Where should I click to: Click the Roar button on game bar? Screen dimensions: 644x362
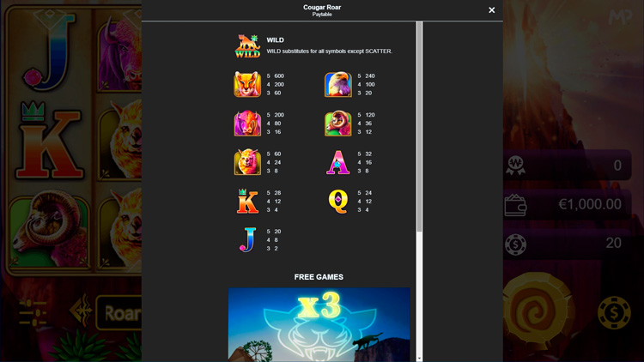pyautogui.click(x=120, y=313)
